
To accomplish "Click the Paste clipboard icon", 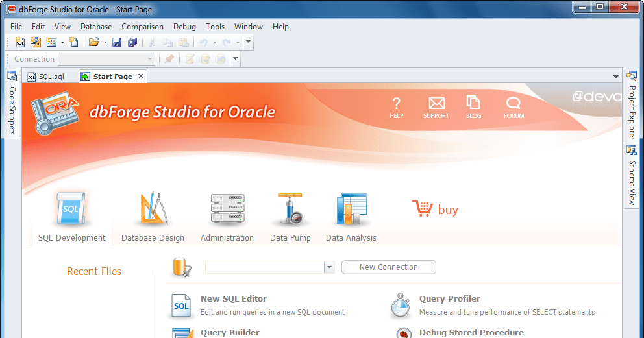I will tap(184, 42).
